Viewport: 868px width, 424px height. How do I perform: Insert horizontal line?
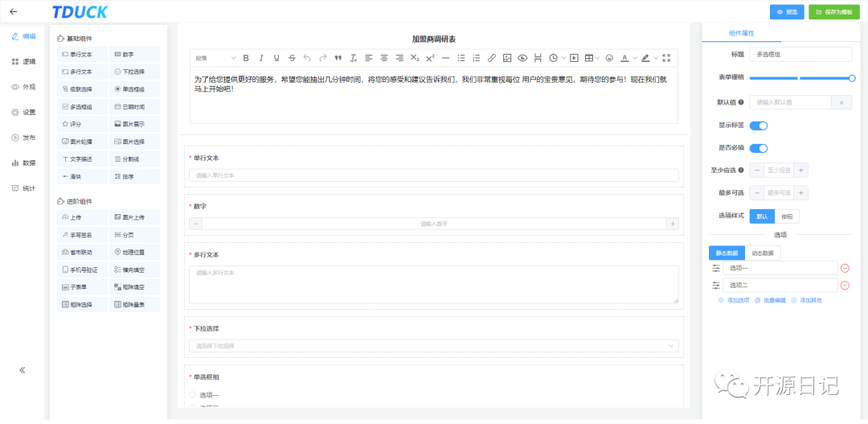tap(445, 58)
